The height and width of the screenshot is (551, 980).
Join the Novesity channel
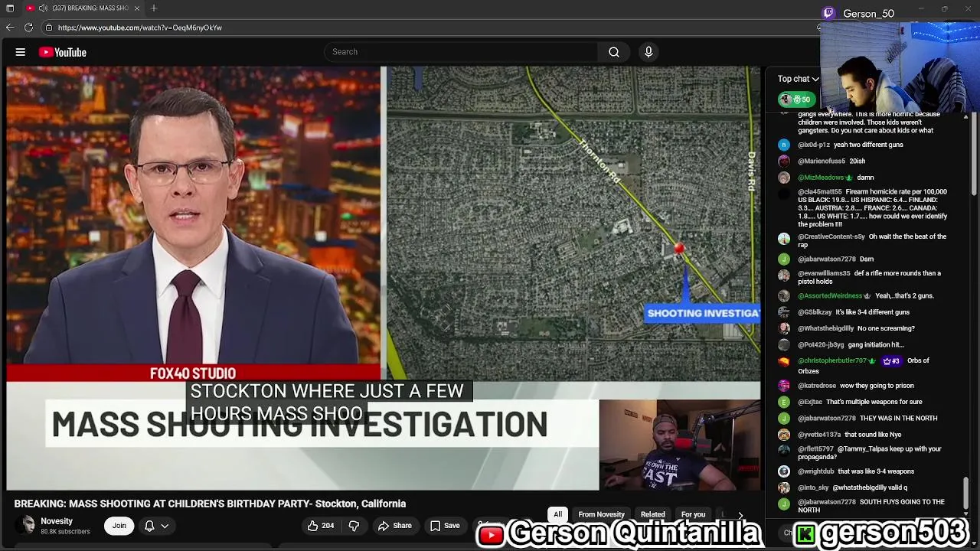[119, 526]
